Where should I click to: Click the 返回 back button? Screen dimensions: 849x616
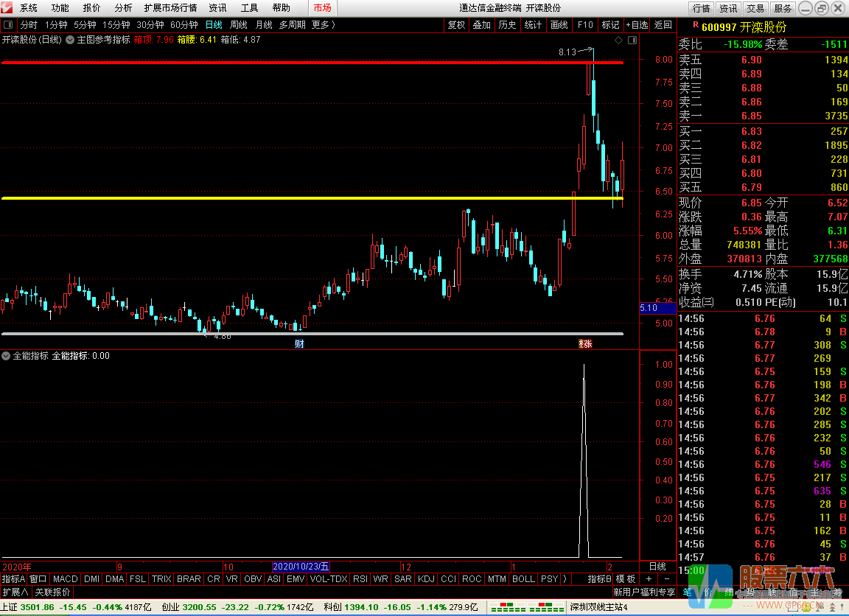[x=663, y=25]
